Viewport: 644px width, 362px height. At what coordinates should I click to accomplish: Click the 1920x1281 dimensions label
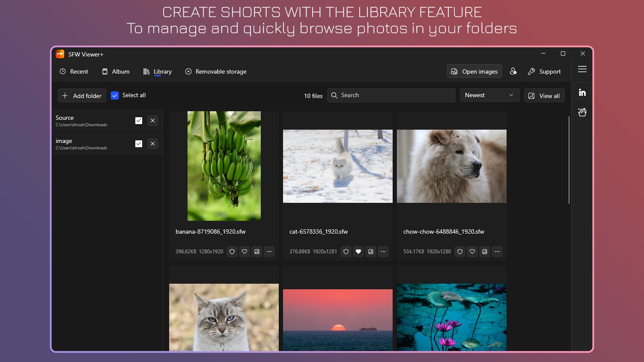coord(325,252)
